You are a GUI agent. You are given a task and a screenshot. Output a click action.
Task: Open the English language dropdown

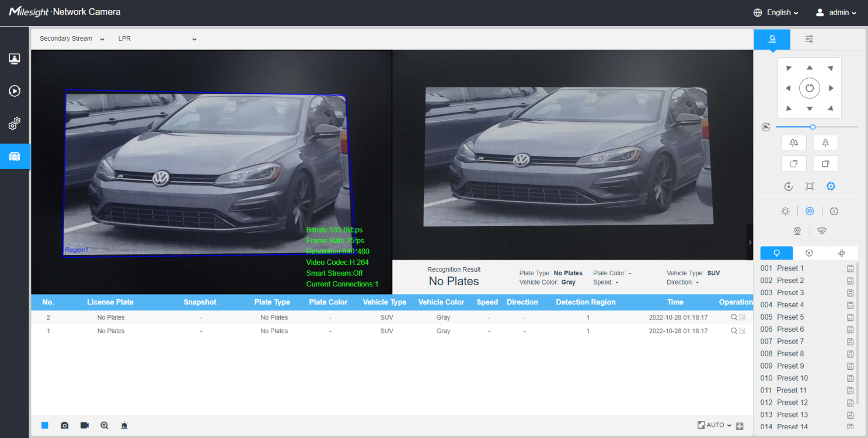[x=776, y=12]
